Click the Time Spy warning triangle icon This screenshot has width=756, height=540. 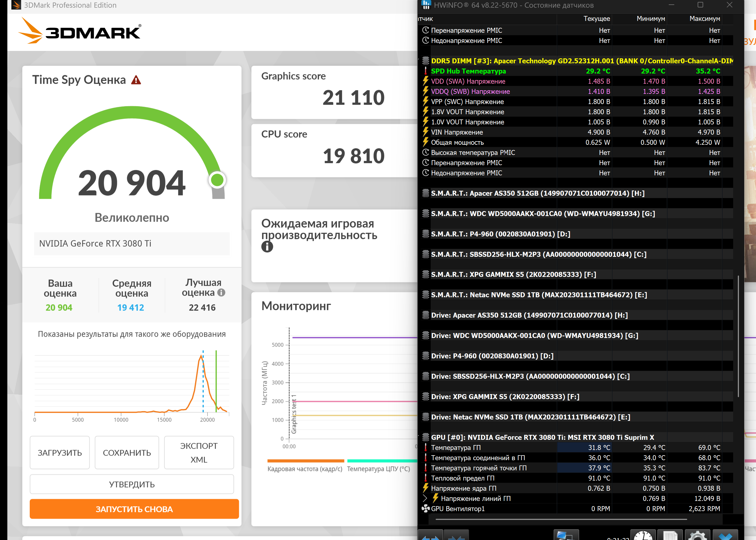pos(136,80)
